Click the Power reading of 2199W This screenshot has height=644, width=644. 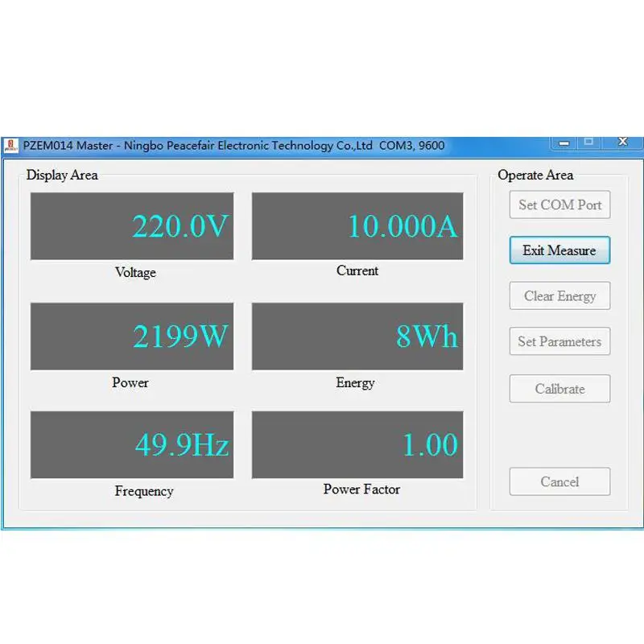[x=132, y=336]
